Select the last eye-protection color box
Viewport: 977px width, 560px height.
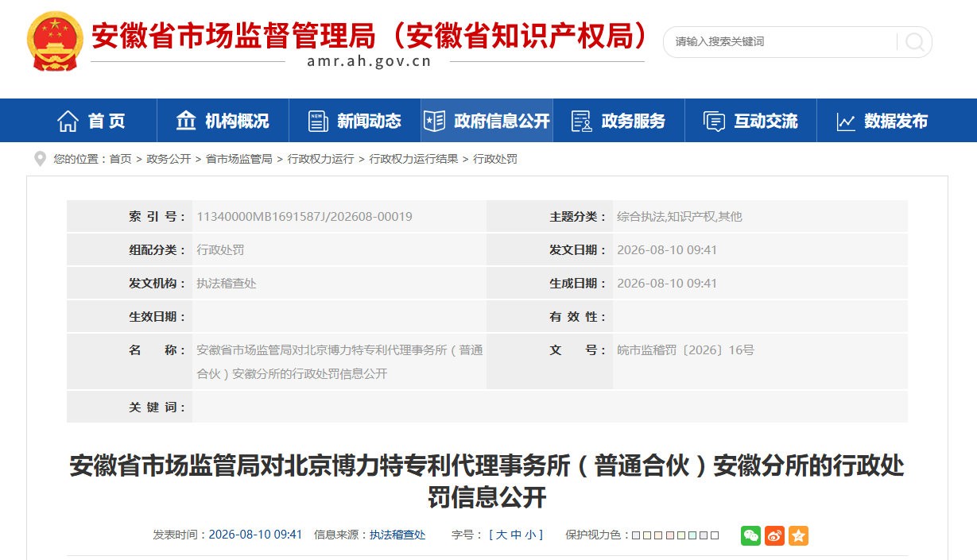715,535
